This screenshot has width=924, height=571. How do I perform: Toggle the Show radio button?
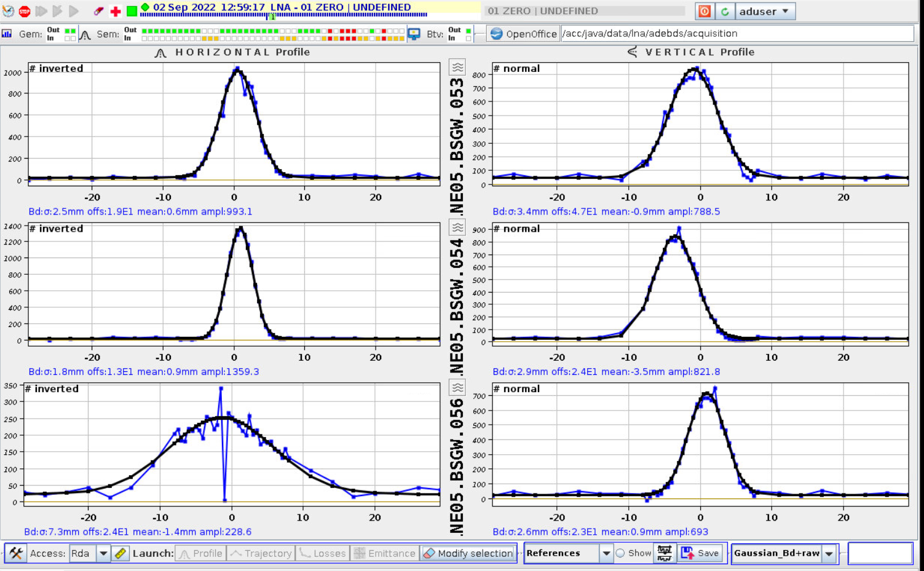pyautogui.click(x=620, y=553)
